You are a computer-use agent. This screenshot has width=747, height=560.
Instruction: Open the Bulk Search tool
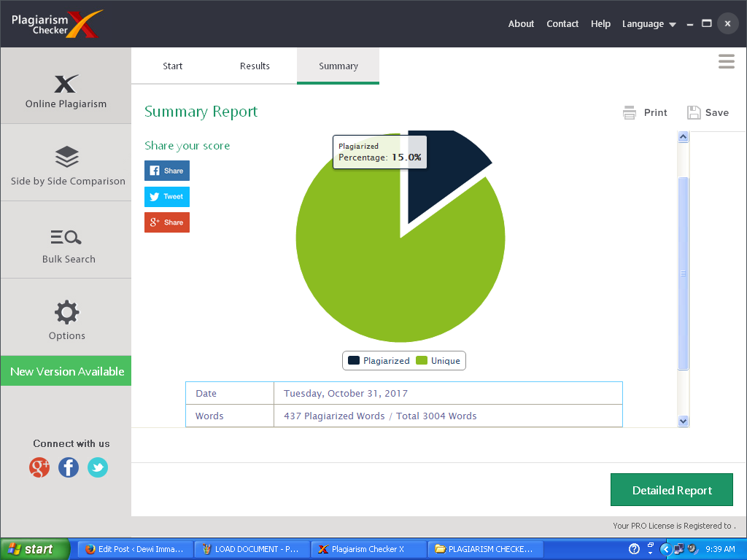coord(66,248)
